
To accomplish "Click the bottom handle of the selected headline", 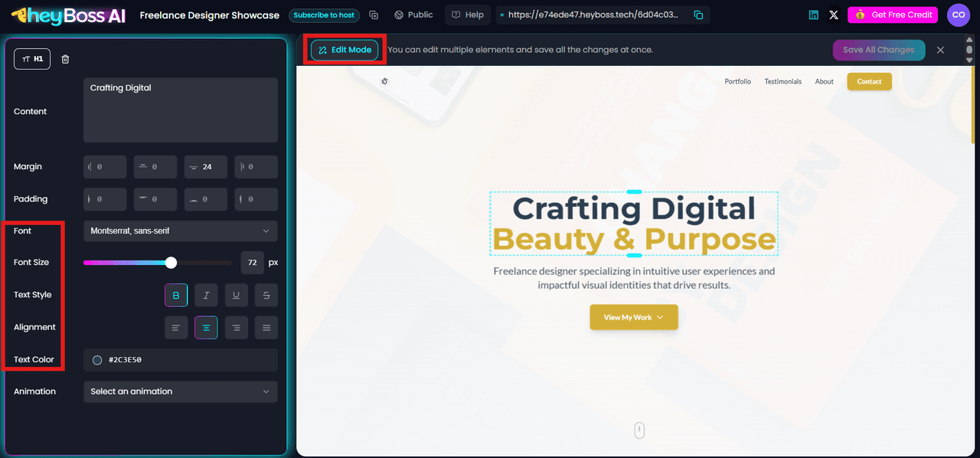I will pyautogui.click(x=634, y=255).
